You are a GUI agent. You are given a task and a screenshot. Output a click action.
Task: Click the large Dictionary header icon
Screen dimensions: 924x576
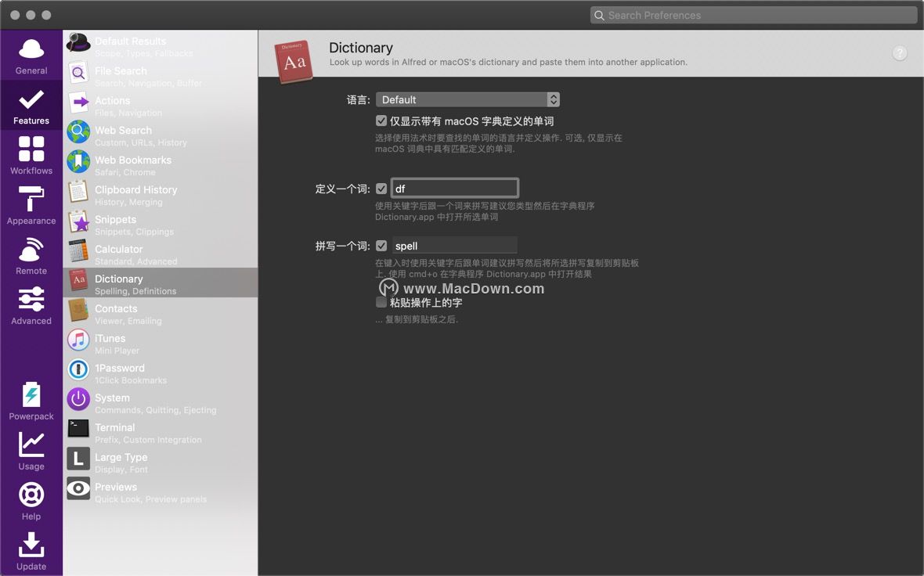click(294, 61)
